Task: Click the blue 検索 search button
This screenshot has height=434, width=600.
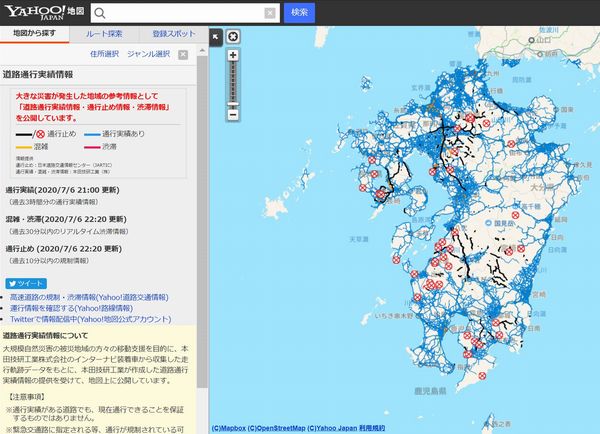Action: click(299, 13)
